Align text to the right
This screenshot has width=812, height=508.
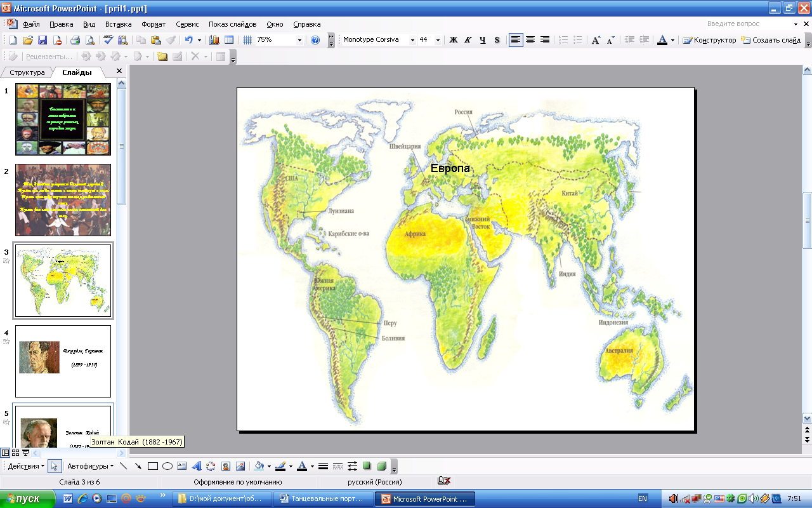[545, 40]
